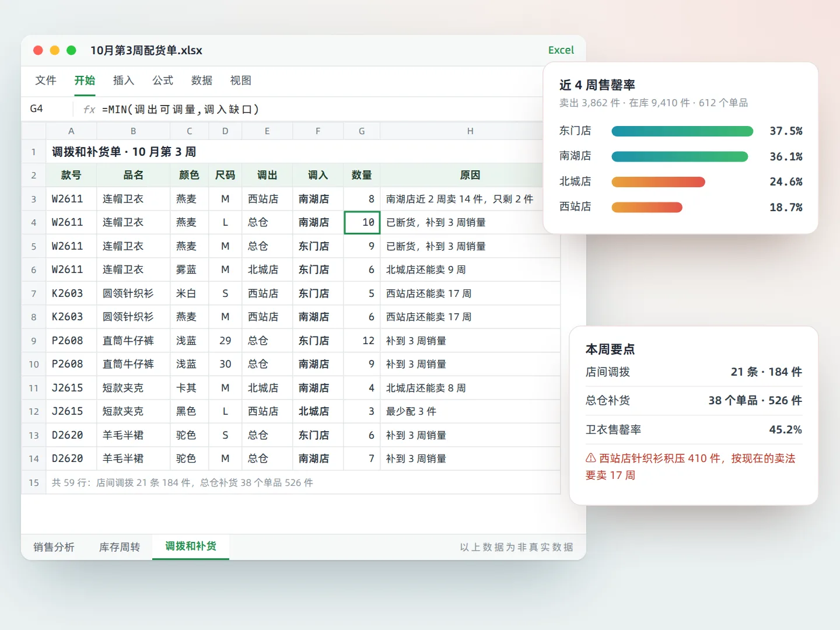Click the 北城店 sell-through bar
The image size is (840, 630).
pyautogui.click(x=658, y=182)
